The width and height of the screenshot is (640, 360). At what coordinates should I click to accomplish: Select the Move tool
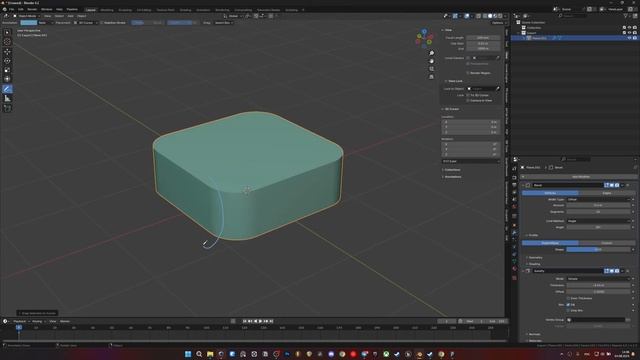coord(7,51)
